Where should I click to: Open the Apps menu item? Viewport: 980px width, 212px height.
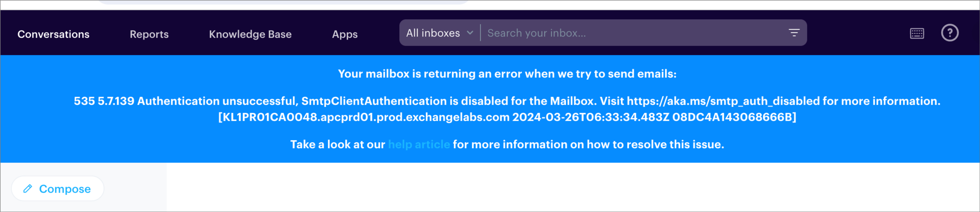(345, 34)
